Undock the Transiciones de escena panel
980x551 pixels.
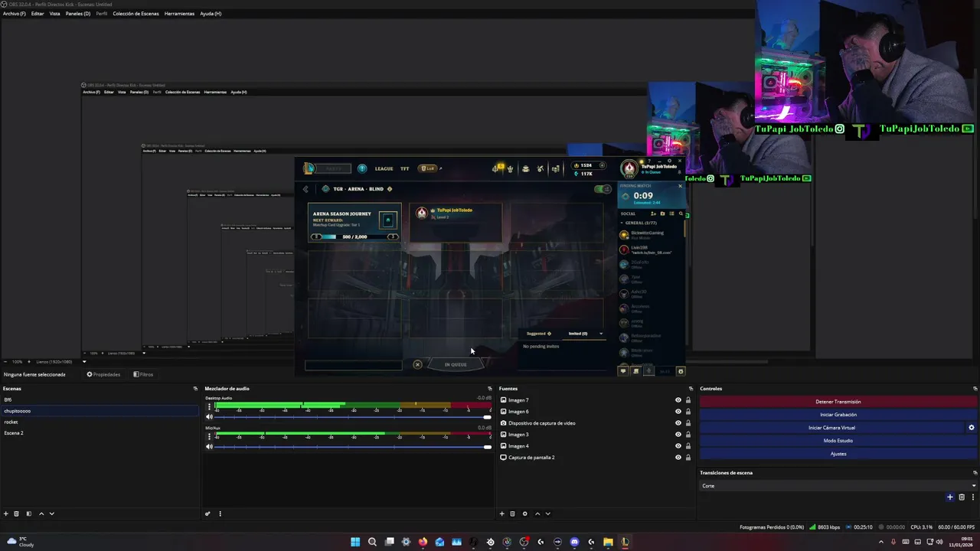tap(975, 473)
